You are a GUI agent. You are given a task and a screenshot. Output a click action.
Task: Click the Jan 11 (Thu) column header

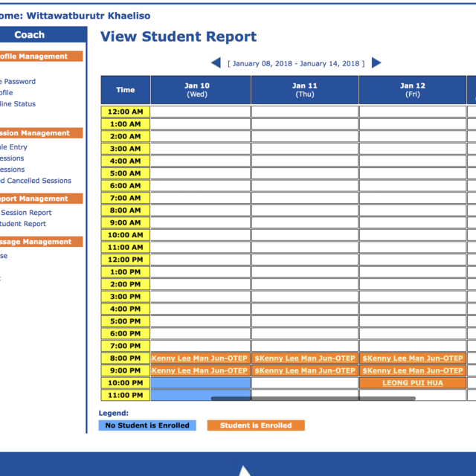point(305,90)
